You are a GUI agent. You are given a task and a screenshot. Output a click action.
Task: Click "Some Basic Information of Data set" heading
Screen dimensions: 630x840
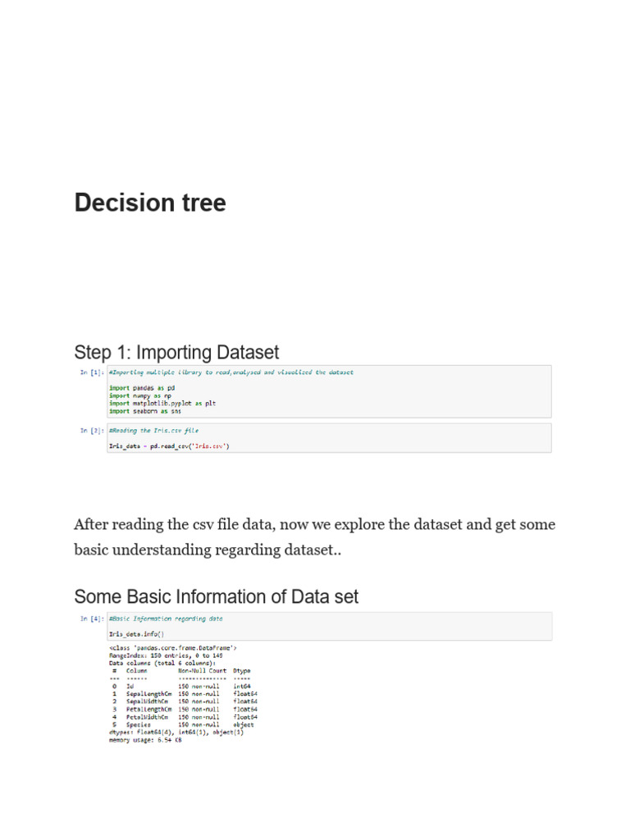tap(216, 596)
